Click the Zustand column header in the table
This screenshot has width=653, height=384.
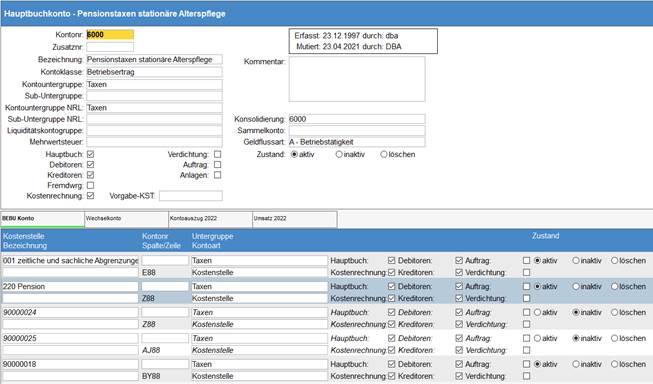(545, 236)
